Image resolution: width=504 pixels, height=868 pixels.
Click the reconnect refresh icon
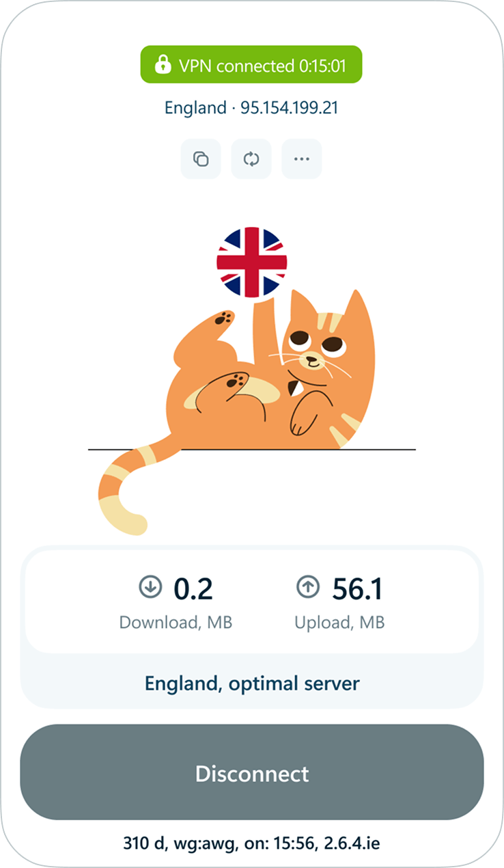point(251,159)
